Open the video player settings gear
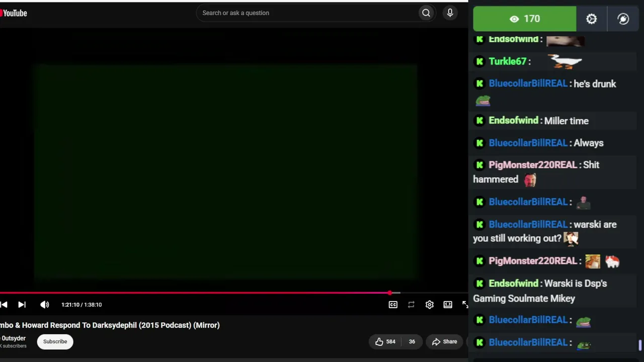The image size is (644, 362). 429,305
